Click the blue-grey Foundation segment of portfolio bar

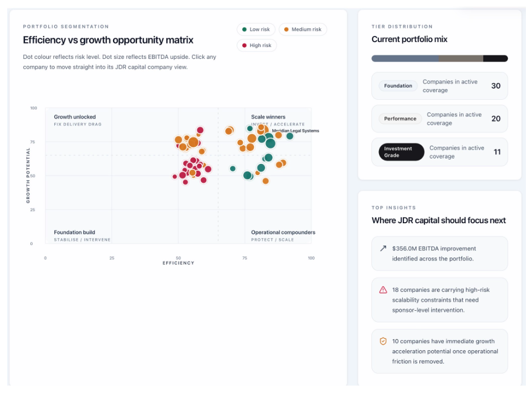(x=405, y=58)
